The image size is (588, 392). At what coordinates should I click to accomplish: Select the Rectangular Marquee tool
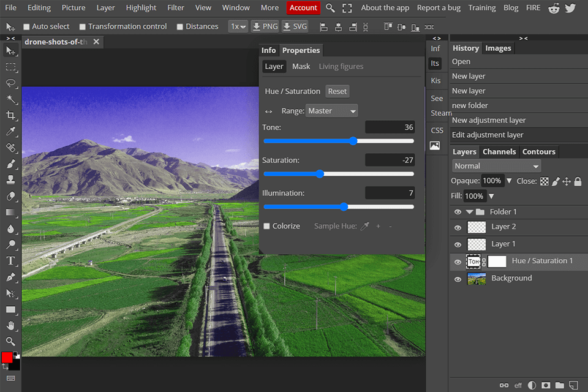pos(10,67)
